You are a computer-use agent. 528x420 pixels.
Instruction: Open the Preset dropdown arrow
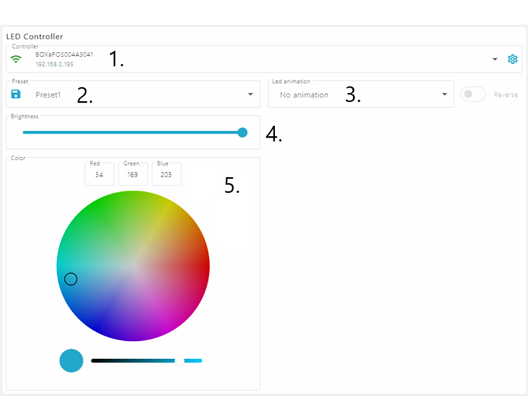tap(250, 94)
